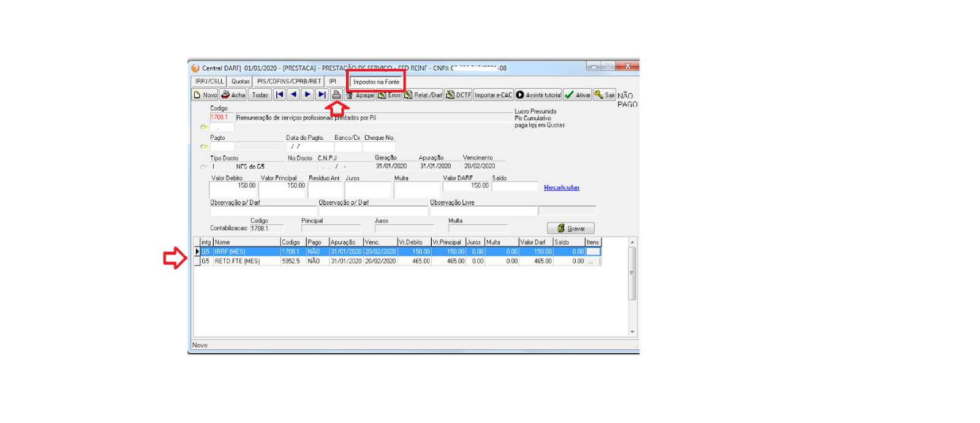Open the IPI tab
Screen dimensions: 980x423
coord(333,81)
